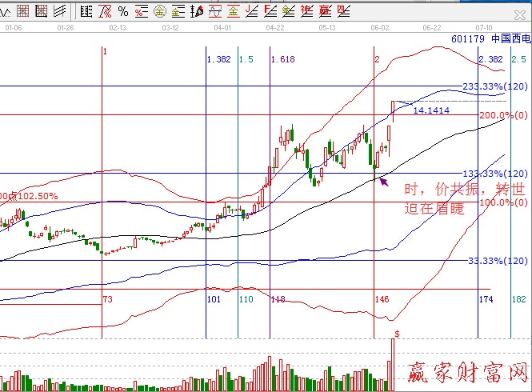
Task: Click the circled 金 toolbar icon
Action: point(159,10)
